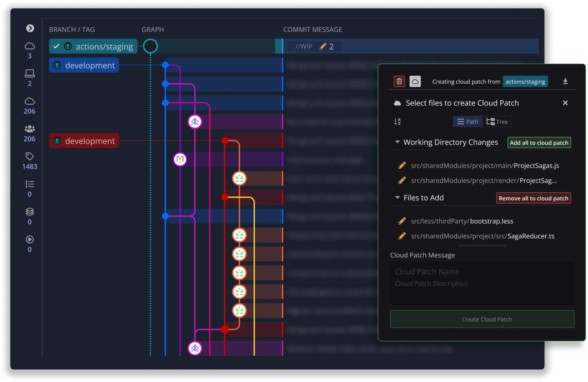Image resolution: width=588 pixels, height=382 pixels.
Task: Click the pencil icon next to WIP 2
Action: 323,46
